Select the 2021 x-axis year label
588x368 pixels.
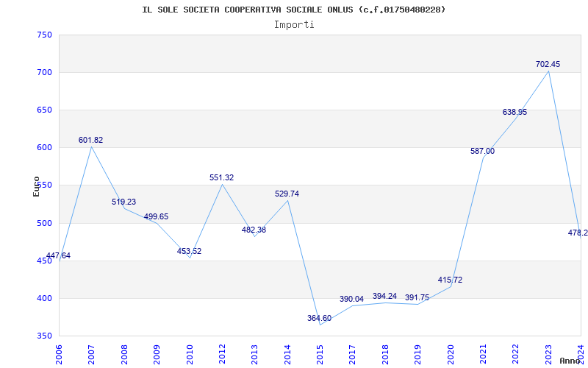pyautogui.click(x=483, y=354)
